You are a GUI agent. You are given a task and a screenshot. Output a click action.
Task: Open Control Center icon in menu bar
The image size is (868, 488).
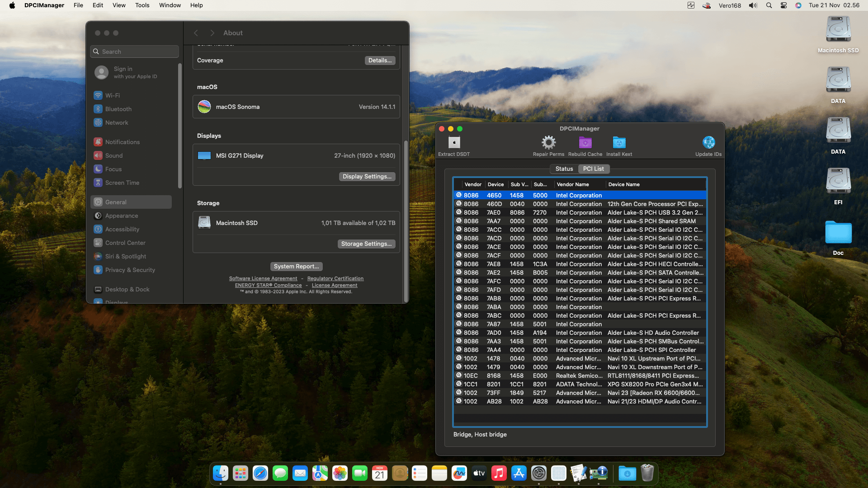tap(783, 5)
